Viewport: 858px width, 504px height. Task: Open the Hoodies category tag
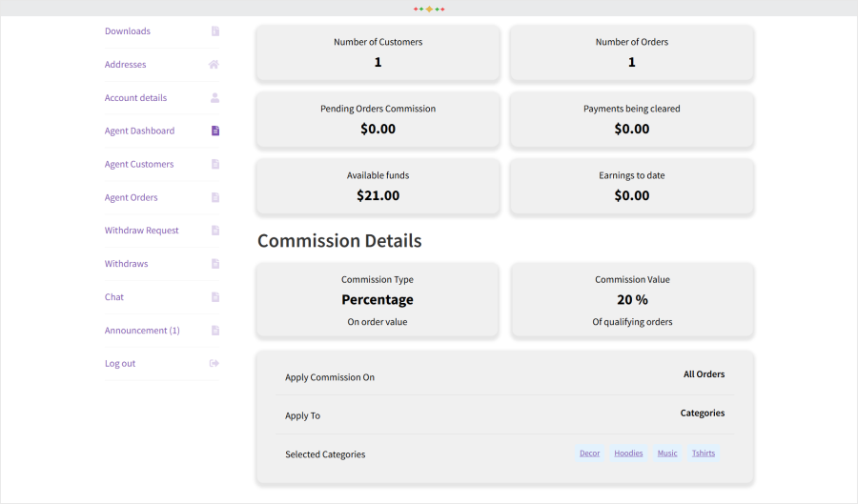pos(628,454)
